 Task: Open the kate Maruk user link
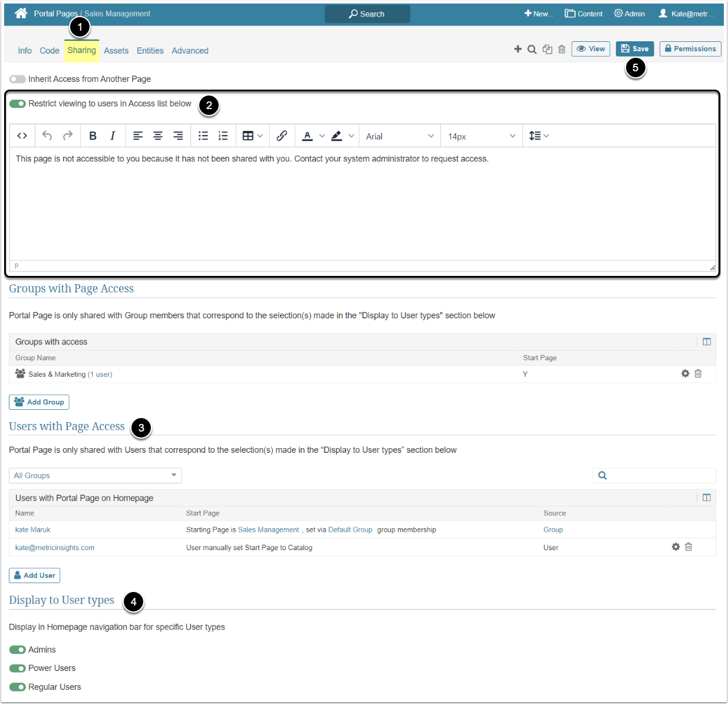33,530
